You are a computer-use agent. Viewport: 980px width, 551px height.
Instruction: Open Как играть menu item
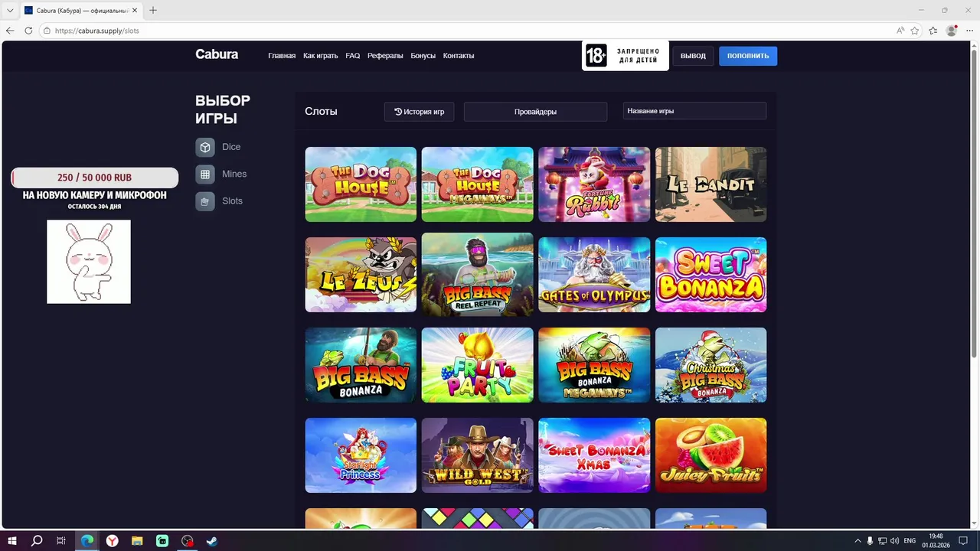[320, 56]
